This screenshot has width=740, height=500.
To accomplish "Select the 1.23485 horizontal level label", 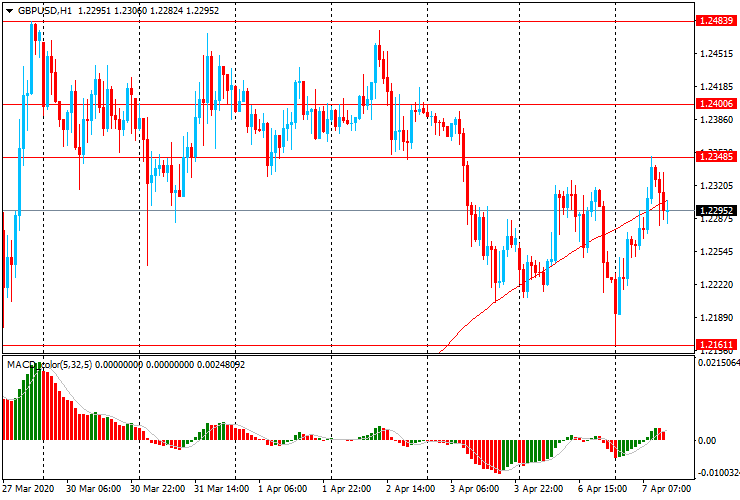I will coord(716,157).
